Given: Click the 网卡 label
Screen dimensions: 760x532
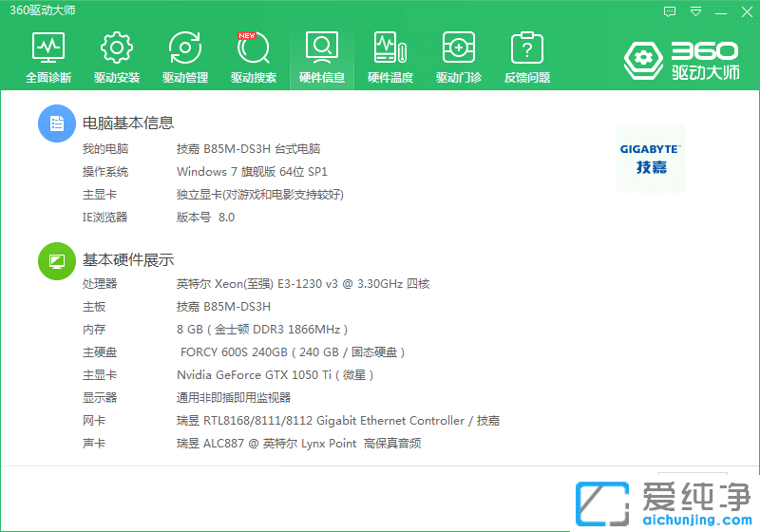Looking at the screenshot, I should pyautogui.click(x=94, y=421).
